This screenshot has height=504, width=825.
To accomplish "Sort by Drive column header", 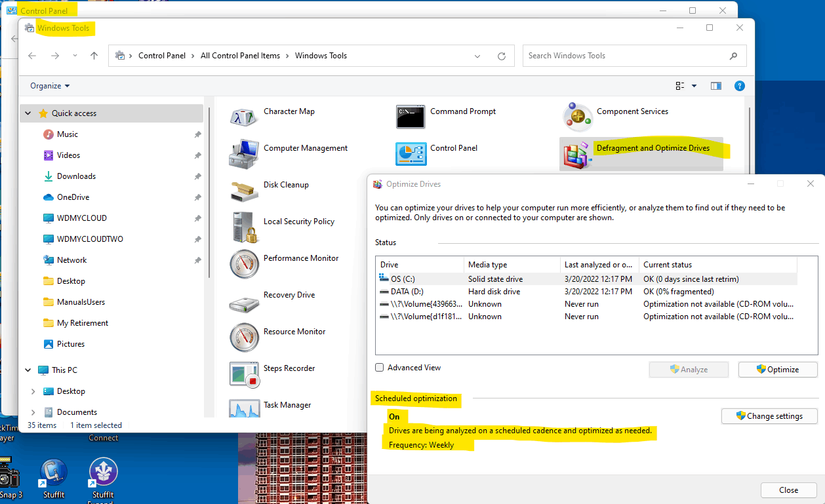I will [x=420, y=265].
